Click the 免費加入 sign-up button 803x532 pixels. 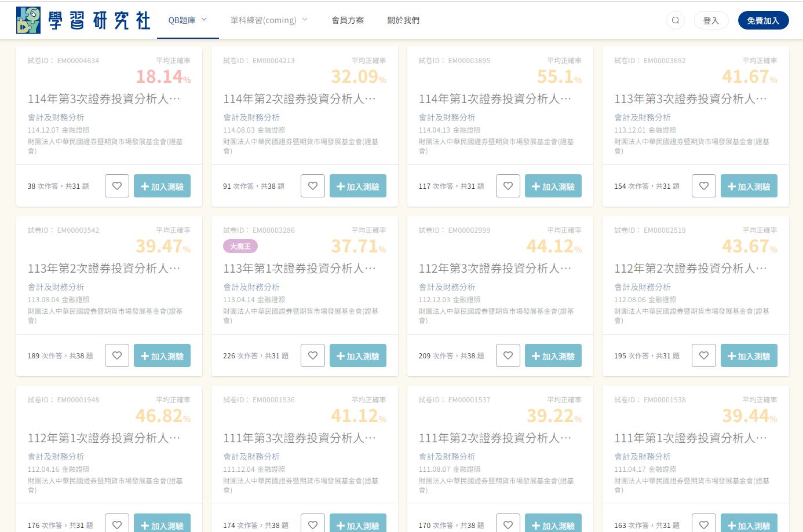[x=763, y=21]
